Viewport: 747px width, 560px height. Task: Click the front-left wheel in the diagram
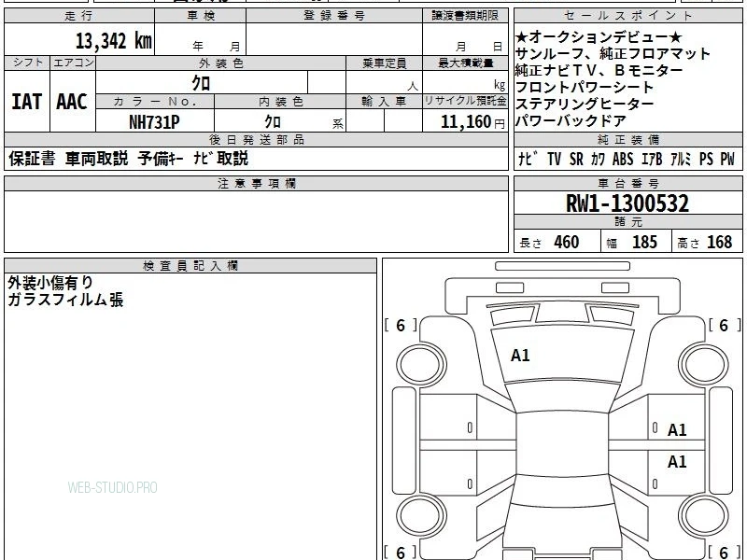point(421,365)
